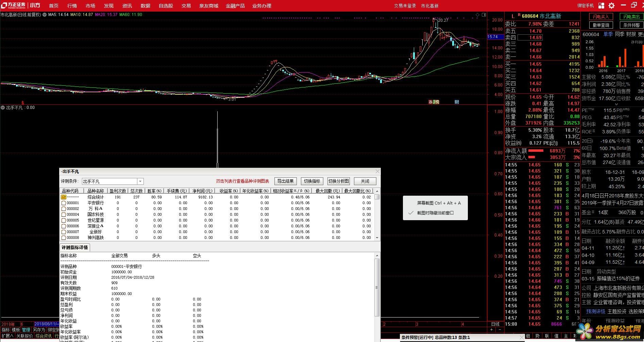
Task: Expand chevron below 货币金 row
Action: tap(616, 104)
